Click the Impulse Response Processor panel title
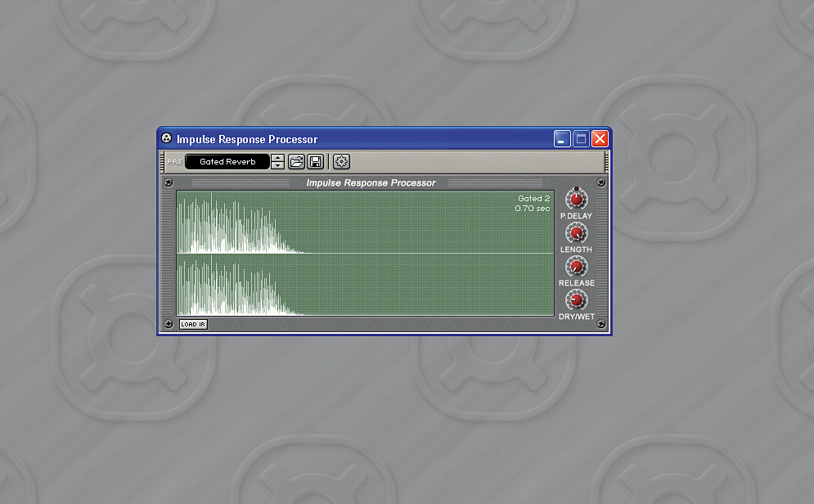814x504 pixels. (x=371, y=182)
